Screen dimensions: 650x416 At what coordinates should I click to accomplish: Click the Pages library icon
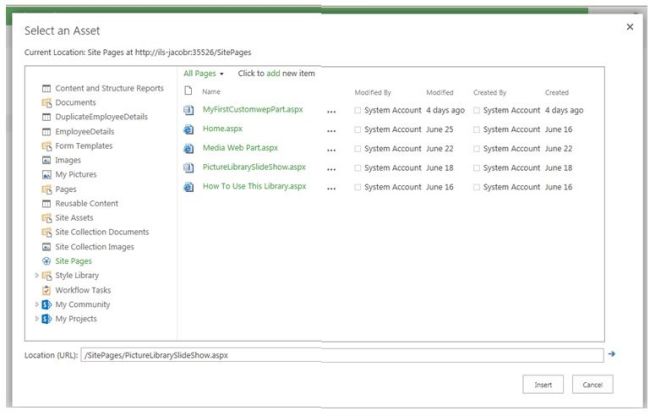pyautogui.click(x=46, y=189)
